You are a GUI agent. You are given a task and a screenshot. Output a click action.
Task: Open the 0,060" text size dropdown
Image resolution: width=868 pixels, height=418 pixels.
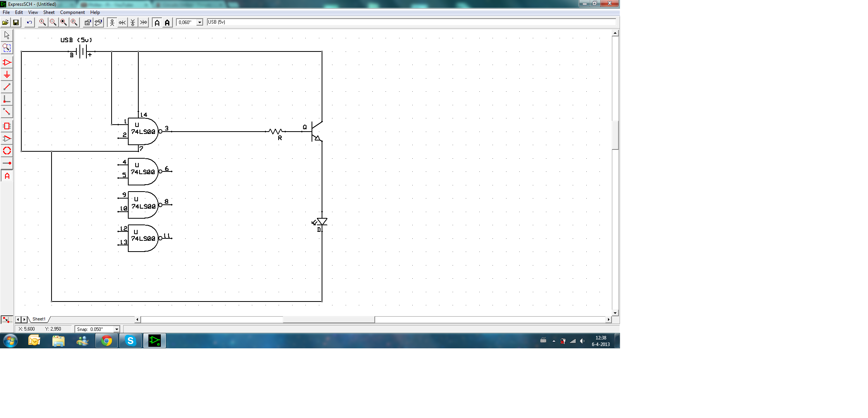click(200, 22)
